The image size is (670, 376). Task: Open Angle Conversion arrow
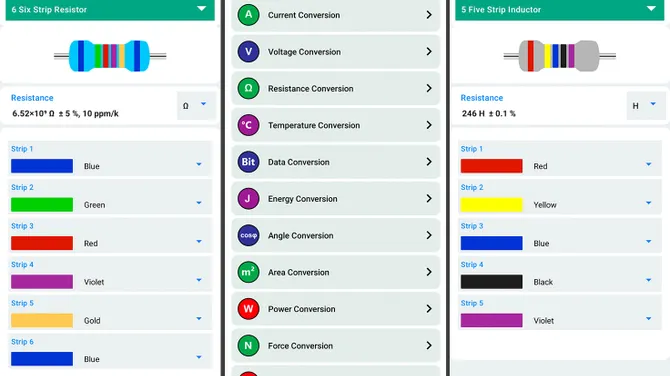(x=429, y=235)
